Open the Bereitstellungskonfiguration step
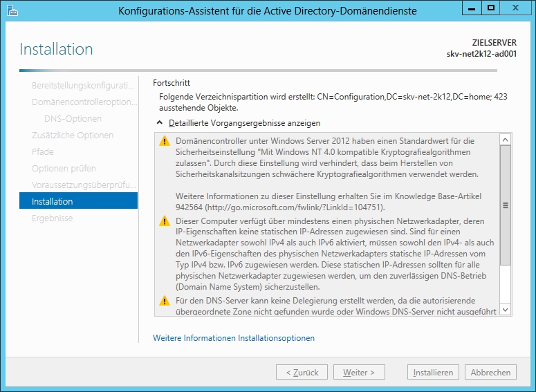 click(82, 85)
